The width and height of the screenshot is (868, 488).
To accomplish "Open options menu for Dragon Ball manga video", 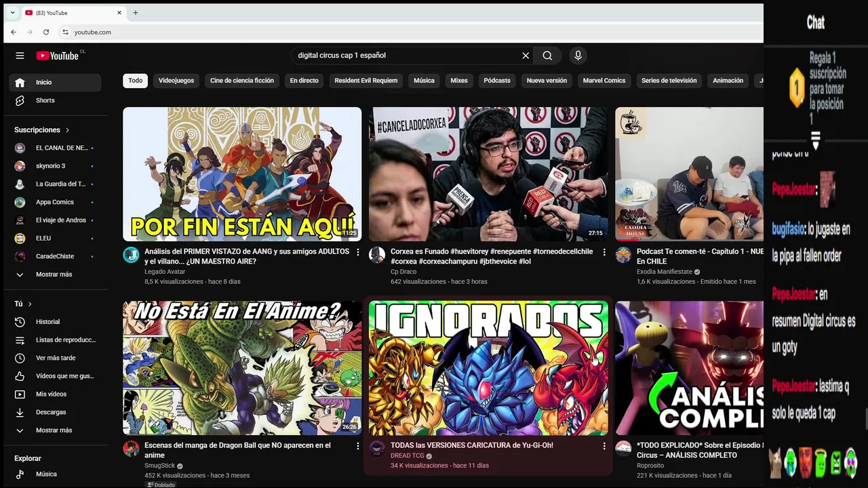I will [x=358, y=446].
